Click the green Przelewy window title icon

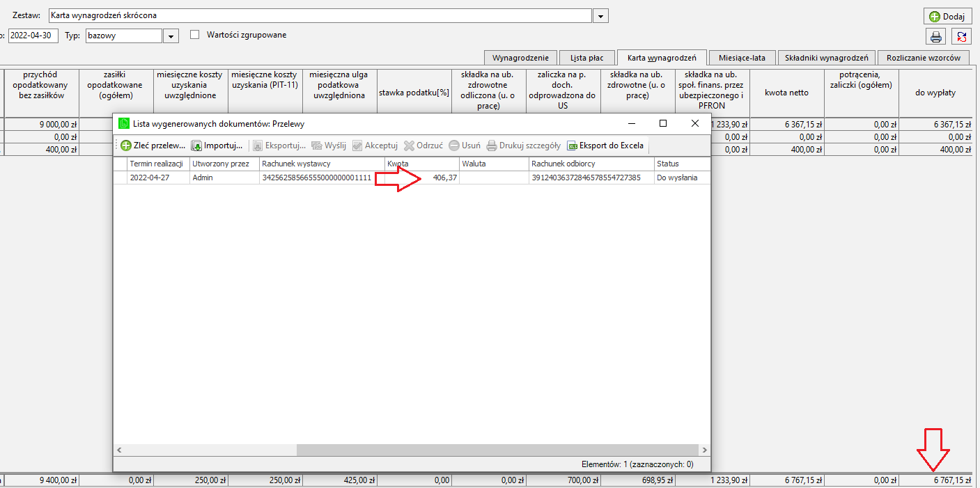[124, 123]
